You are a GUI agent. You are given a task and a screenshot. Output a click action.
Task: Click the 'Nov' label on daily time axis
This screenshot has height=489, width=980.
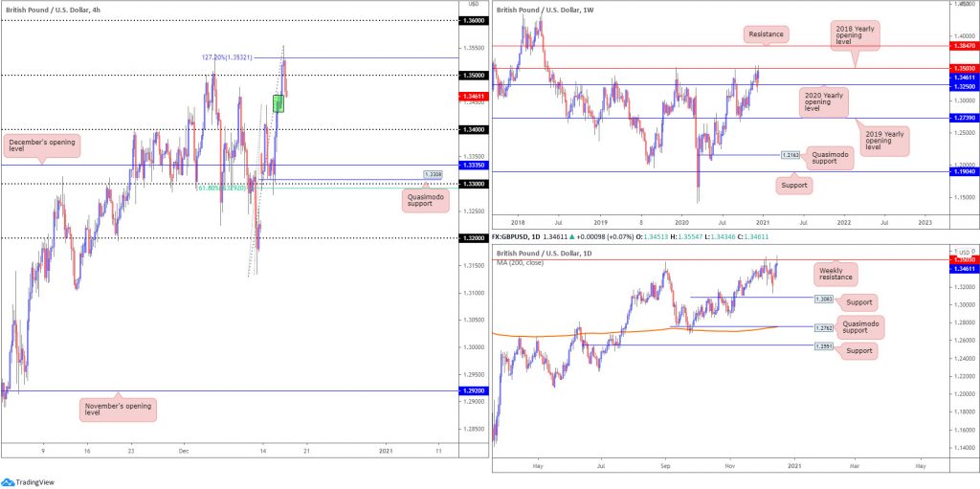click(x=729, y=466)
